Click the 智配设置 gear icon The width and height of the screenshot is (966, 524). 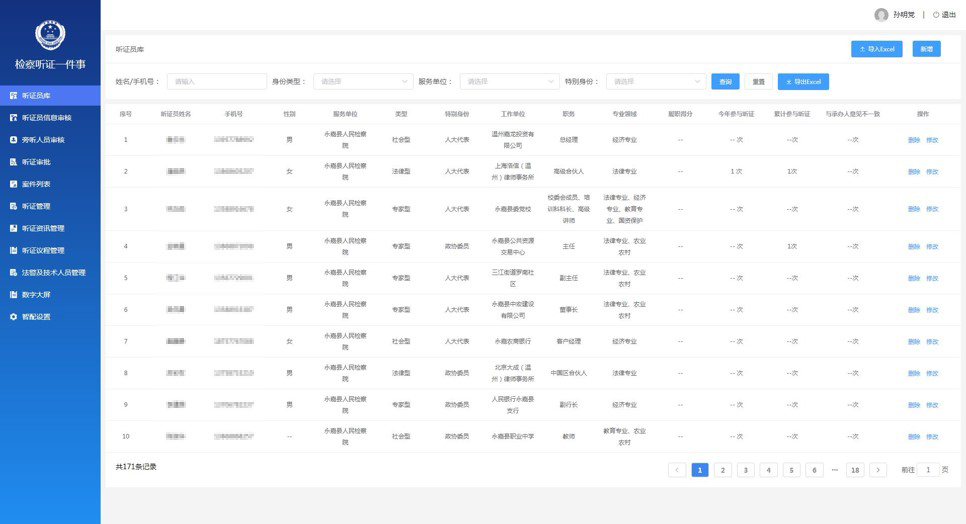13,317
